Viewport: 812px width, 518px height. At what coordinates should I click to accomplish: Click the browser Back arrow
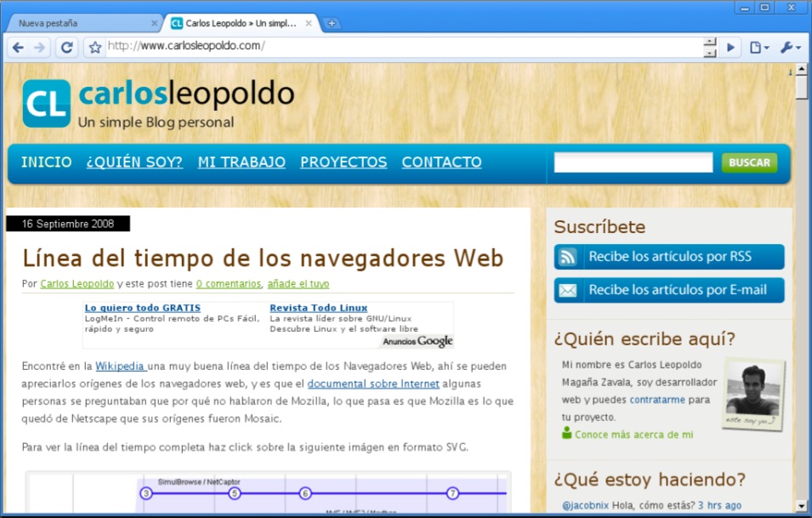(18, 48)
